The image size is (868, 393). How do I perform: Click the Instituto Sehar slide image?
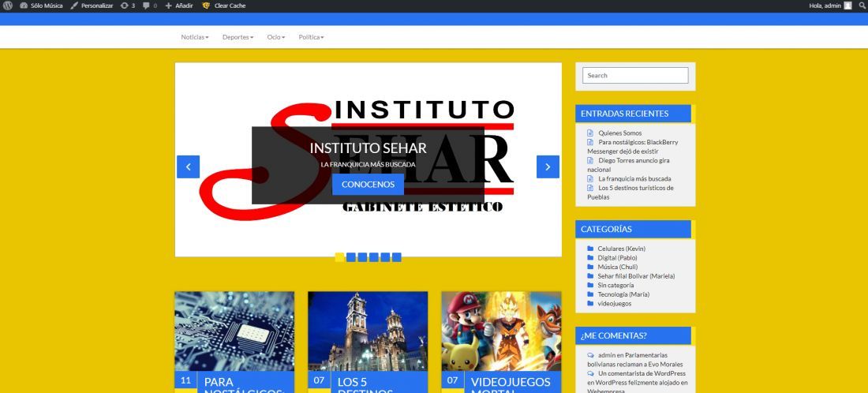point(369,159)
